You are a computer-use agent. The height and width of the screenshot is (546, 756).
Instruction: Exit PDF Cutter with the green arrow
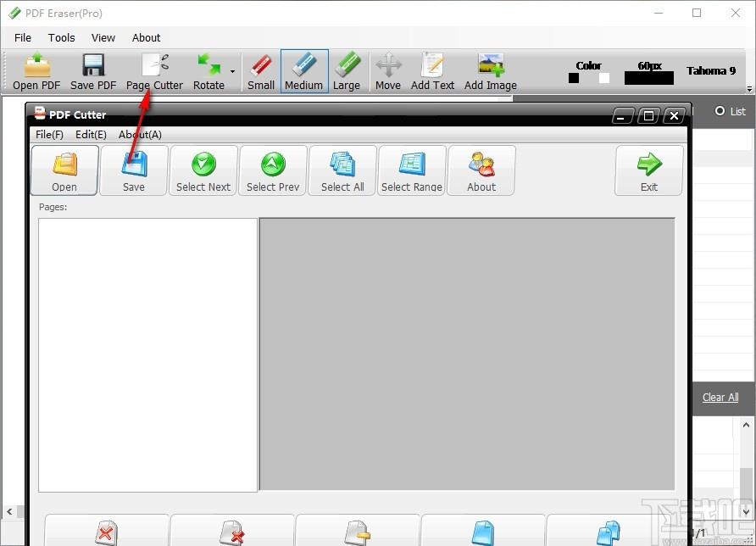click(649, 170)
